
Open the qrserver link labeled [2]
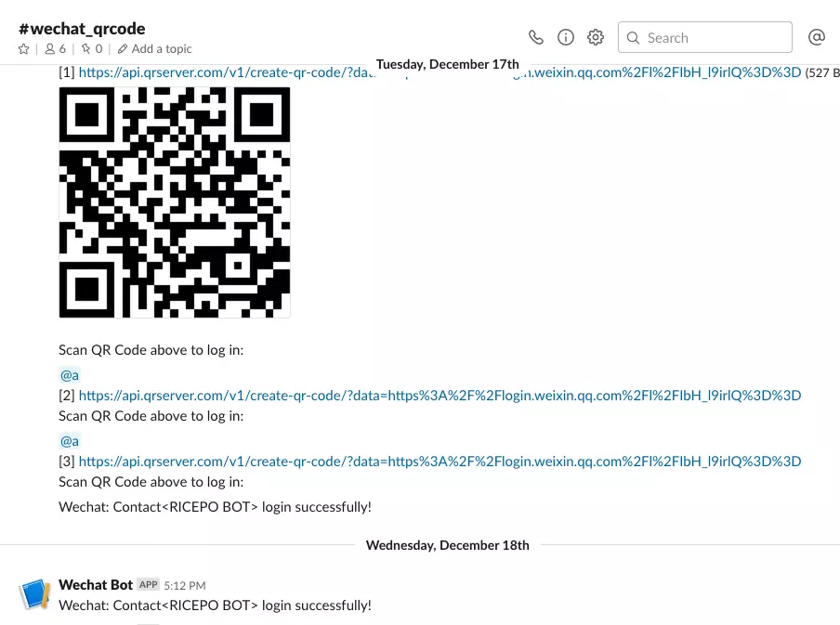click(x=440, y=396)
